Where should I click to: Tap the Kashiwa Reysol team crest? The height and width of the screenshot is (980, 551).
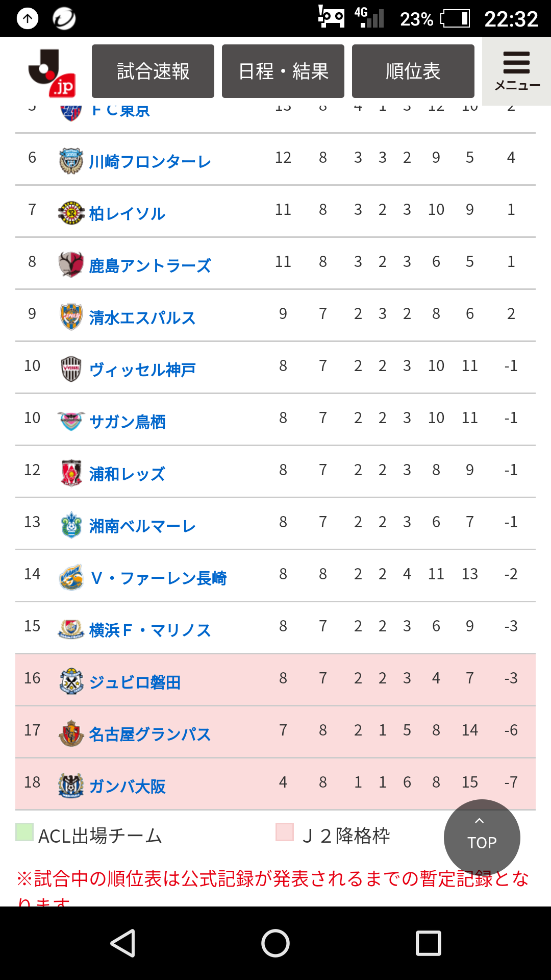(71, 213)
